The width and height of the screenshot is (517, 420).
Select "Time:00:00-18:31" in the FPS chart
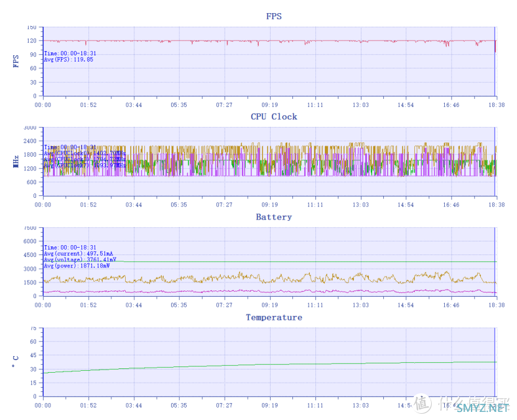tap(70, 54)
